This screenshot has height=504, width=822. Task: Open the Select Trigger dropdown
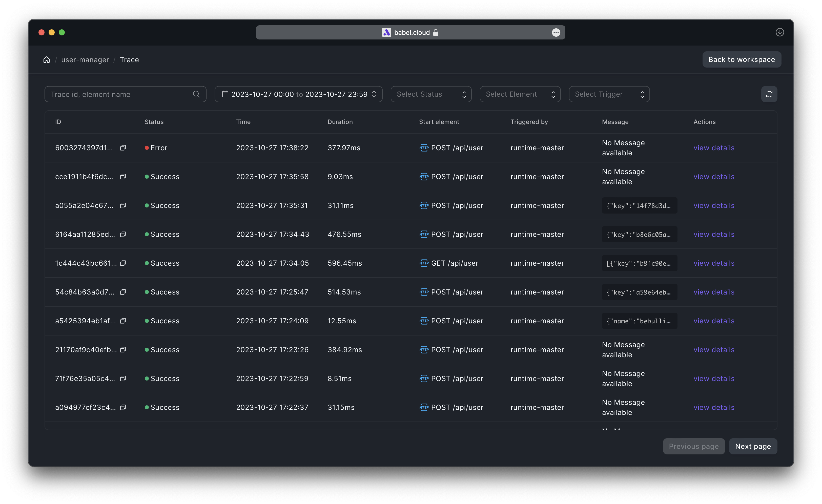[x=609, y=94]
